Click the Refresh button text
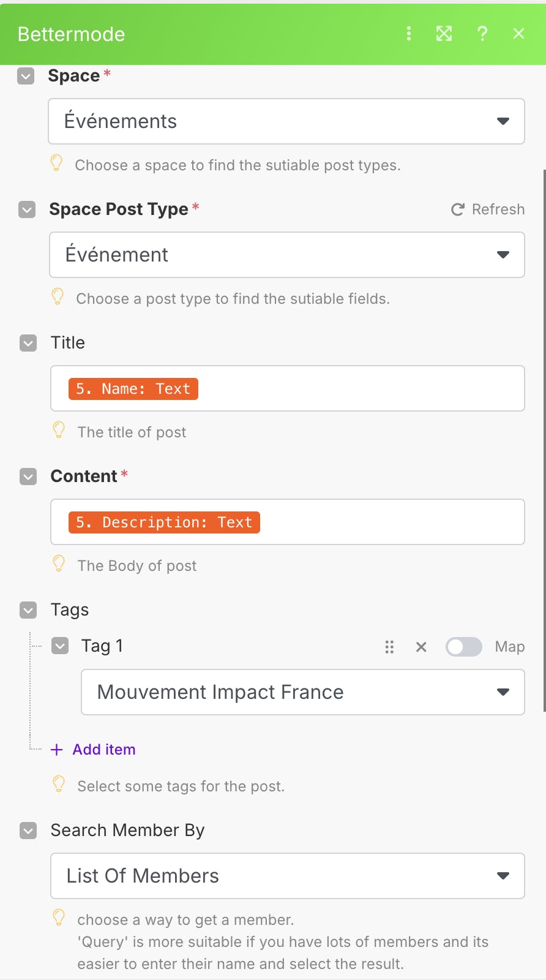 click(x=498, y=209)
